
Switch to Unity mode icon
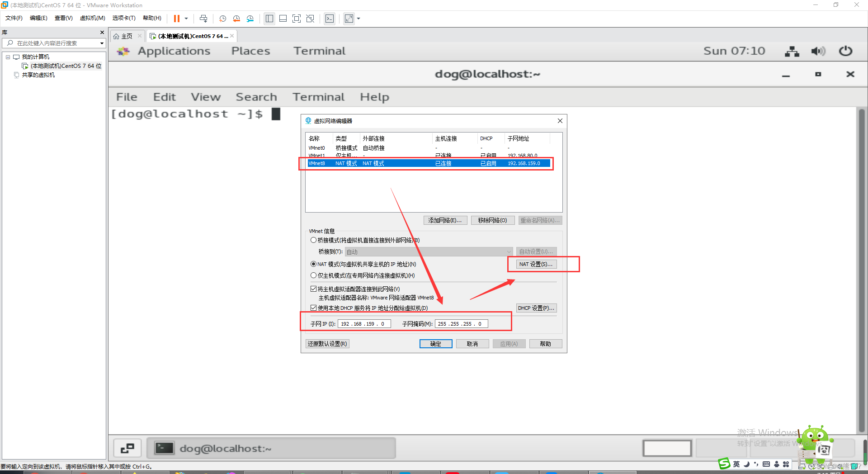tap(310, 19)
